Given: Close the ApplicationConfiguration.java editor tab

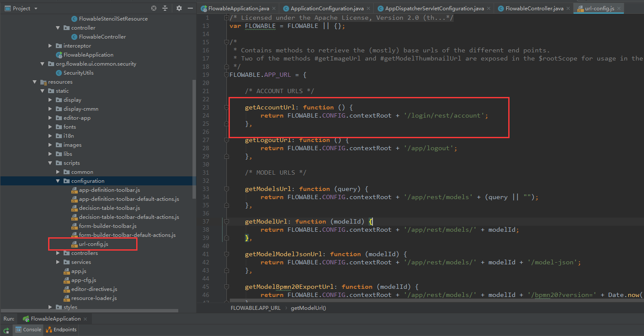Looking at the screenshot, I should point(369,9).
